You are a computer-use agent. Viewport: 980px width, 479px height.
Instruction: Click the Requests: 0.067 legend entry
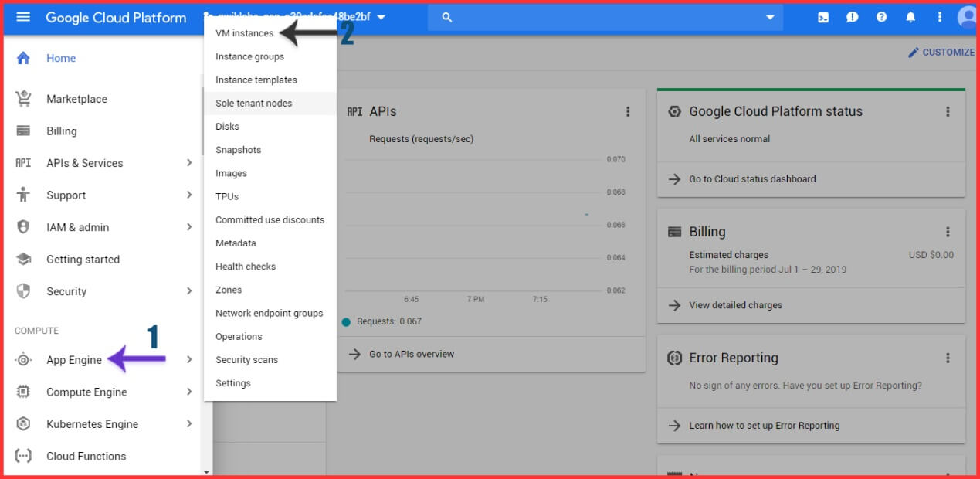(x=382, y=321)
